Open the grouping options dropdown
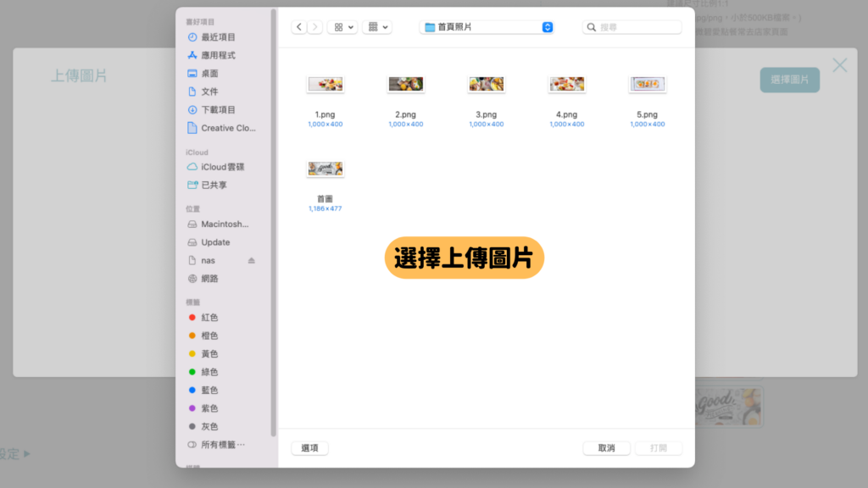868x488 pixels. tap(377, 27)
